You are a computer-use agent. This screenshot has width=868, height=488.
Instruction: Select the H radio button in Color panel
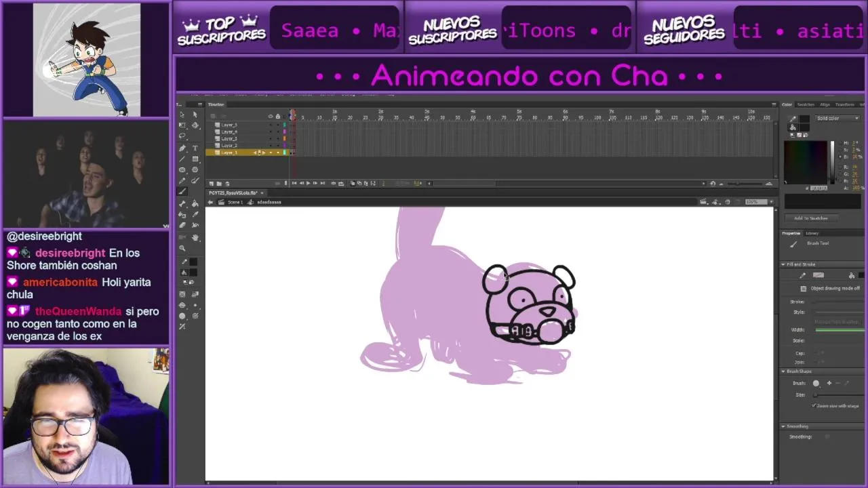click(x=840, y=143)
